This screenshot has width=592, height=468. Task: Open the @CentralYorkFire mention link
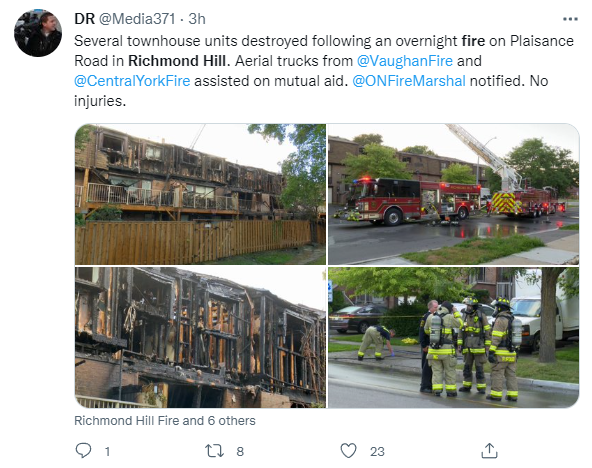pos(132,81)
